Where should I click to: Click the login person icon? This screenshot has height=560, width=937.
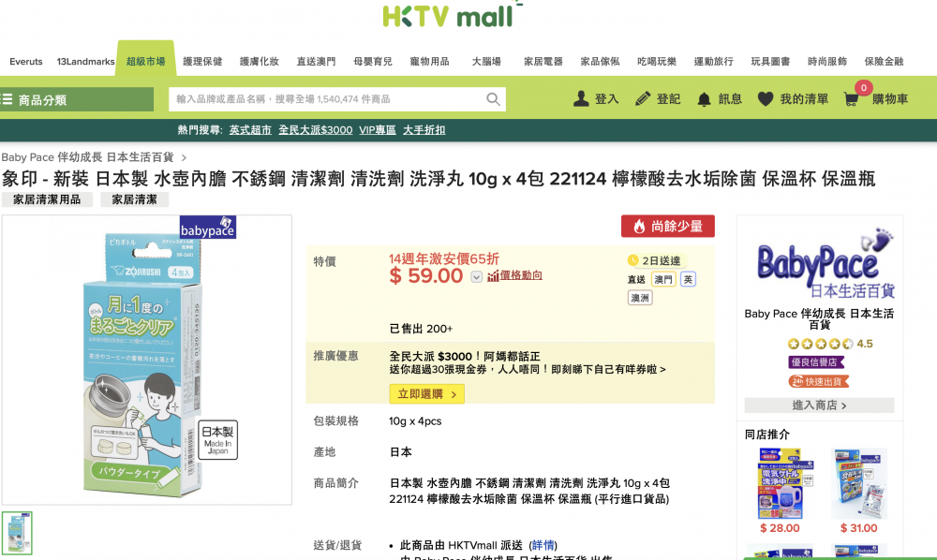(581, 98)
